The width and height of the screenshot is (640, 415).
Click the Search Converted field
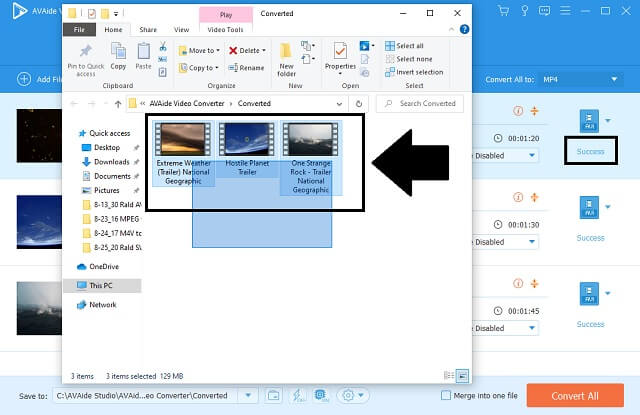point(420,104)
